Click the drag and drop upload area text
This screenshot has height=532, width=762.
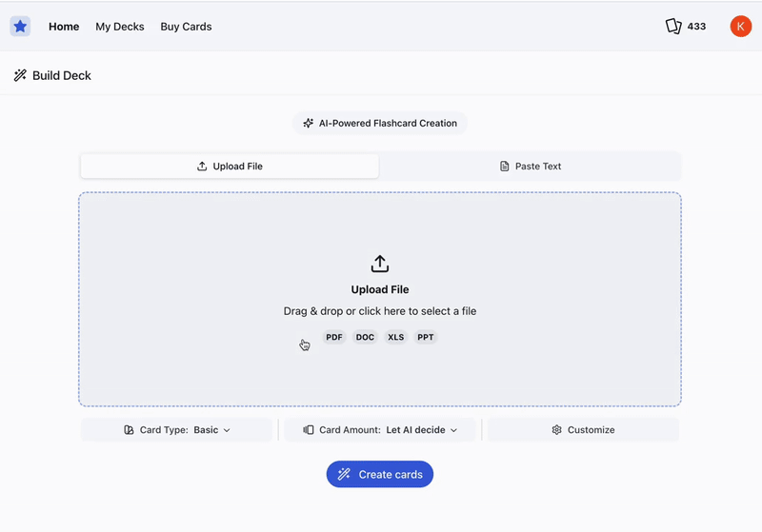[379, 311]
